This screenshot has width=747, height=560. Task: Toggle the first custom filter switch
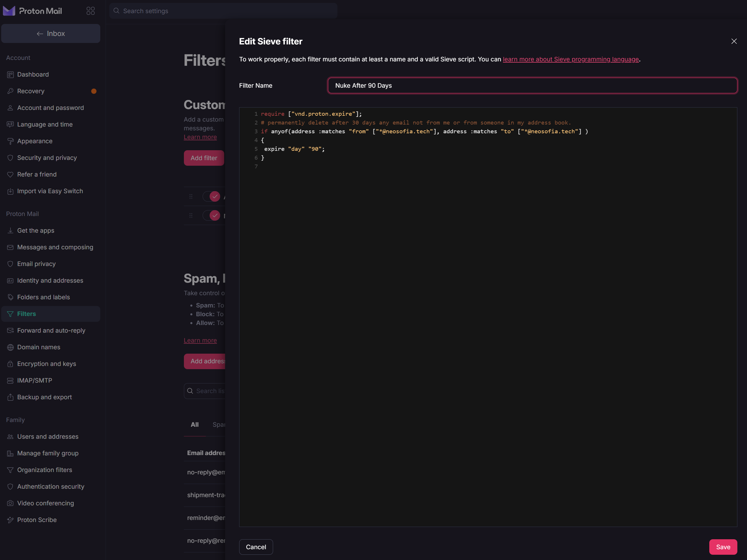211,196
